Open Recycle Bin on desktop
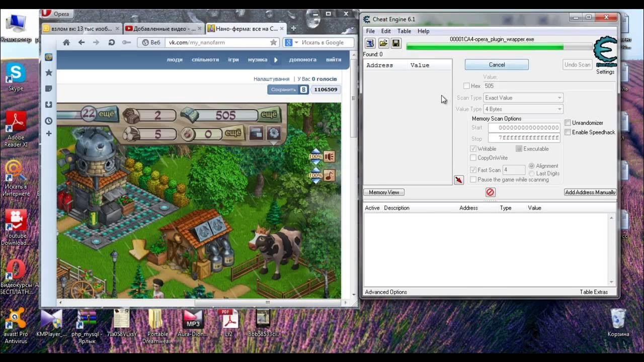The width and height of the screenshot is (644, 362). (618, 322)
